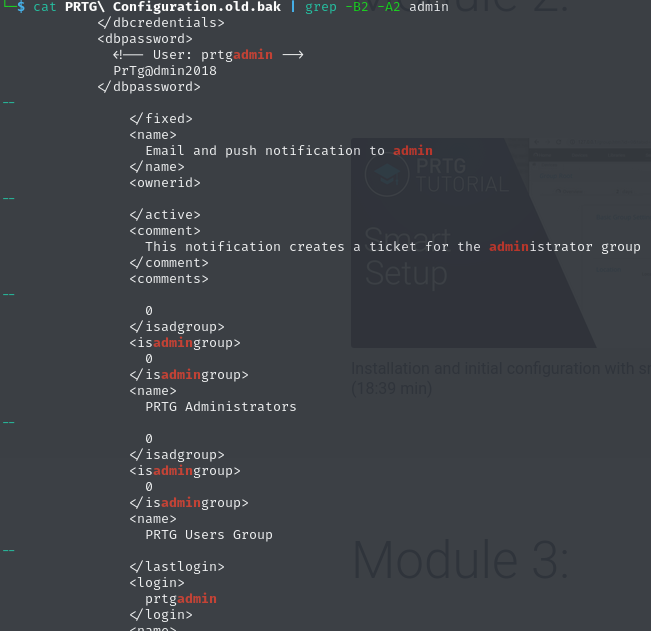Viewport: 651px width, 631px height.
Task: Click the password 'PrTg@dmin2018'
Action: (165, 71)
